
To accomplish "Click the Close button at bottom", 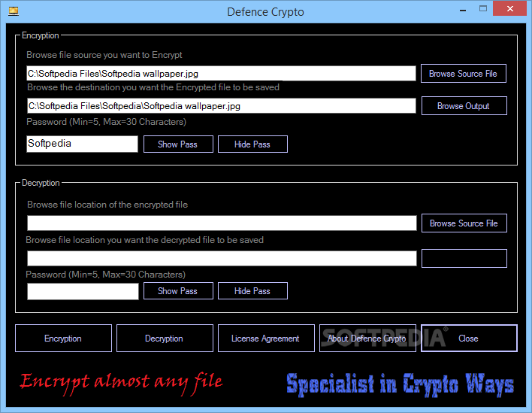I will (469, 339).
